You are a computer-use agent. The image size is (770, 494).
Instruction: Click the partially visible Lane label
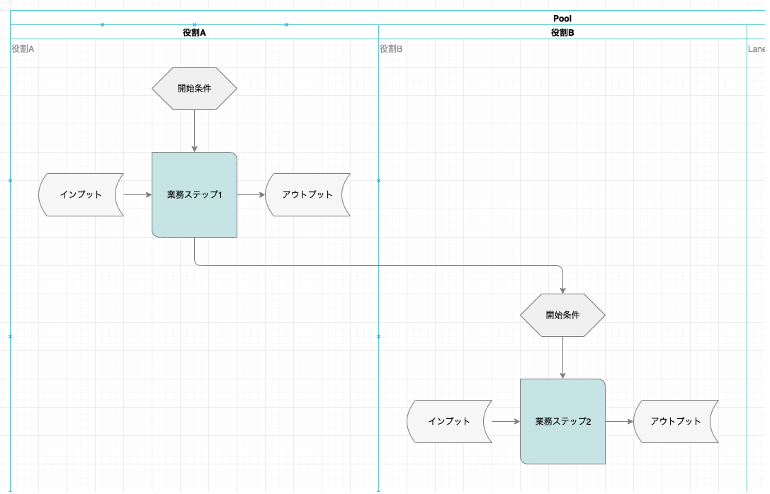point(757,49)
